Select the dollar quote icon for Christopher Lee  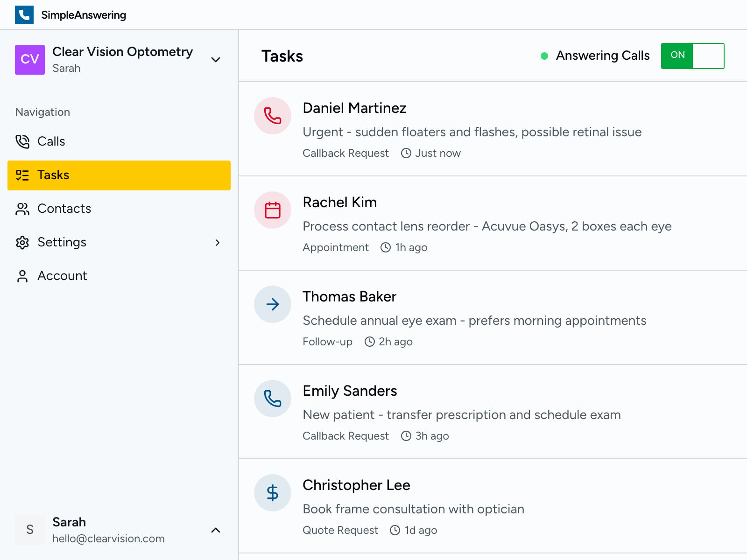tap(272, 493)
